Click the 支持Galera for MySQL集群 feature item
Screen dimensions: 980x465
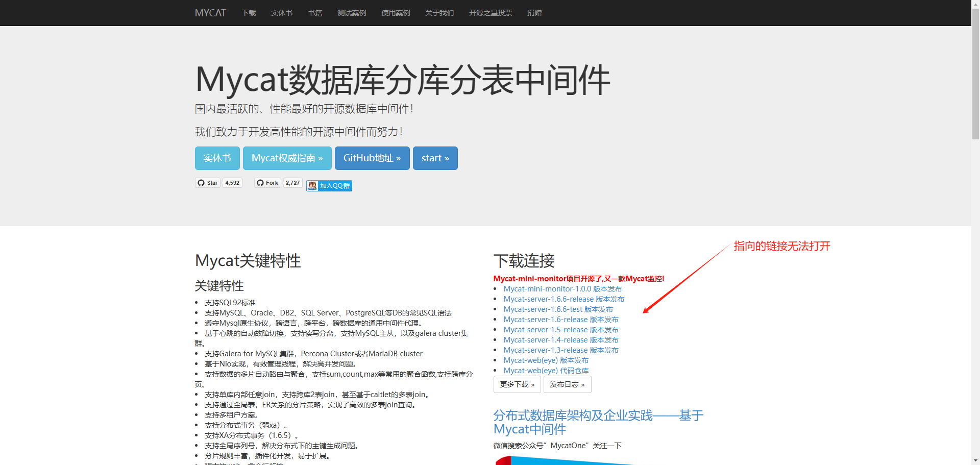(x=313, y=354)
